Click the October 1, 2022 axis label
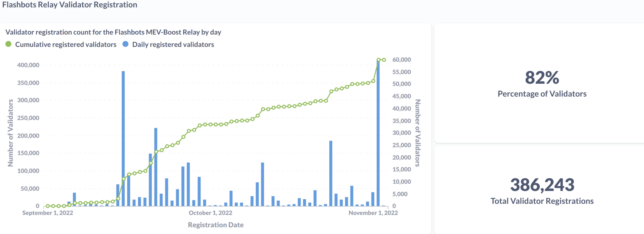Viewport: 644px width, 234px height. point(210,213)
